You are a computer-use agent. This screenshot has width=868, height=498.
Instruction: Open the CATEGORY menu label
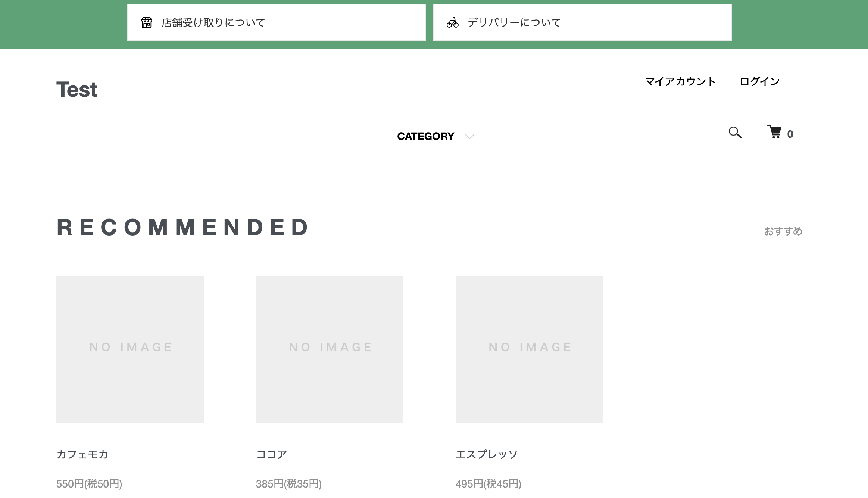pyautogui.click(x=425, y=136)
